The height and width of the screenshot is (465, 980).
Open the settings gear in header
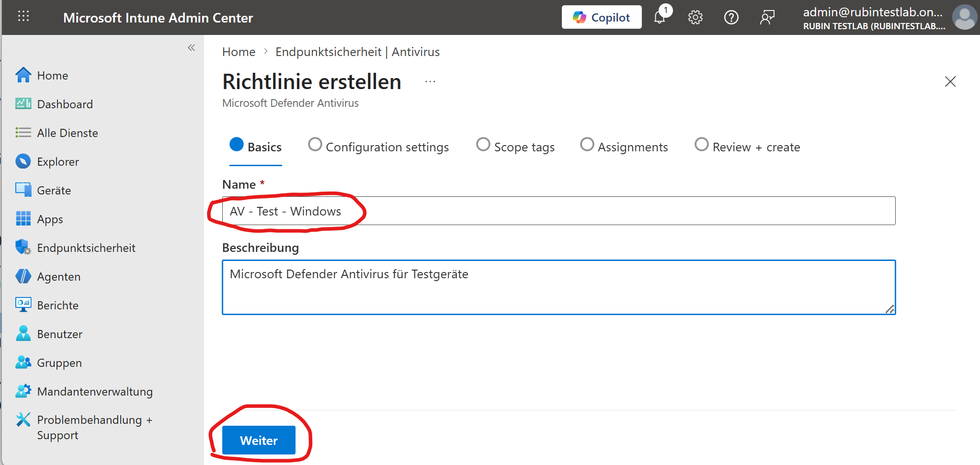click(695, 18)
